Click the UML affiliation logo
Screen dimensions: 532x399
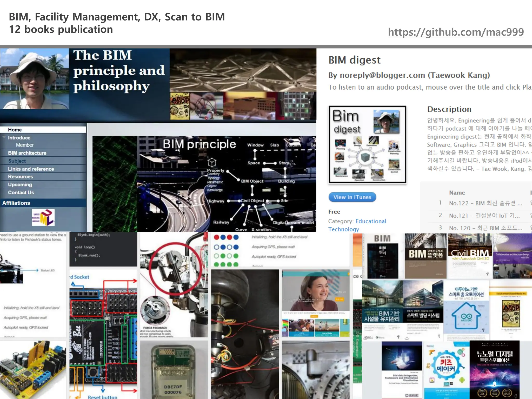click(43, 217)
